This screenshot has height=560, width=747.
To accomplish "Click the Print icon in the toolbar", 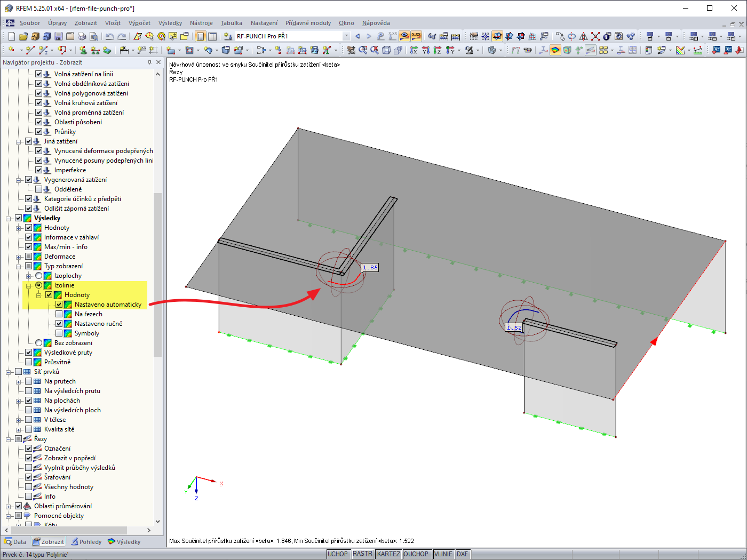I will point(82,36).
